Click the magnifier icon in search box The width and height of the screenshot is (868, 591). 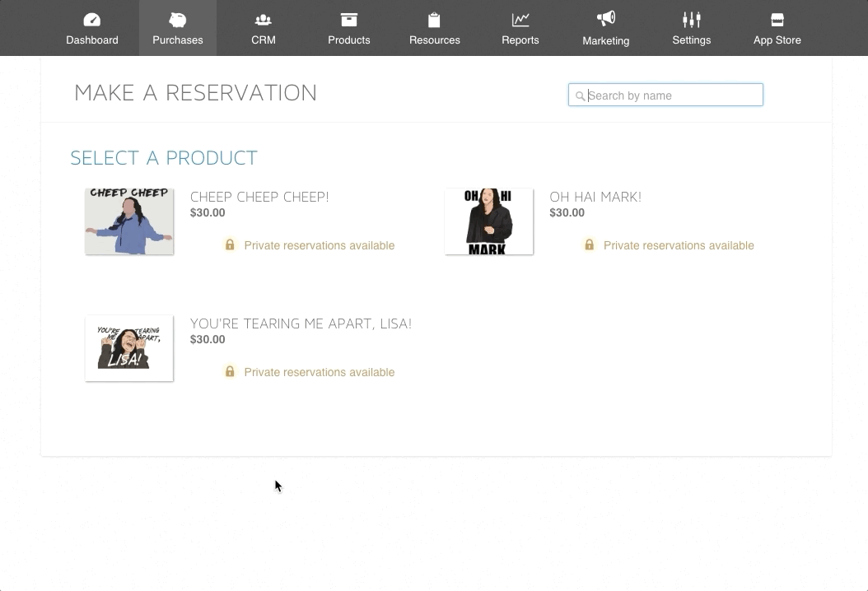[x=580, y=95]
